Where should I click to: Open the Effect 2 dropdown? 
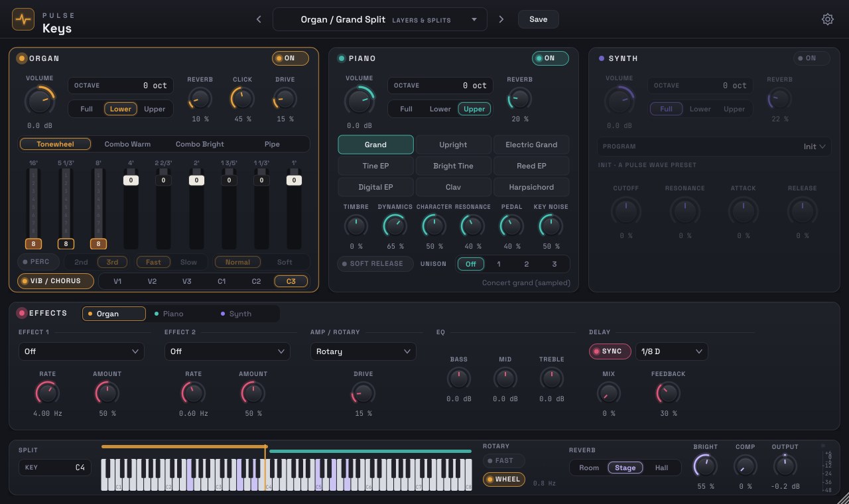(228, 351)
